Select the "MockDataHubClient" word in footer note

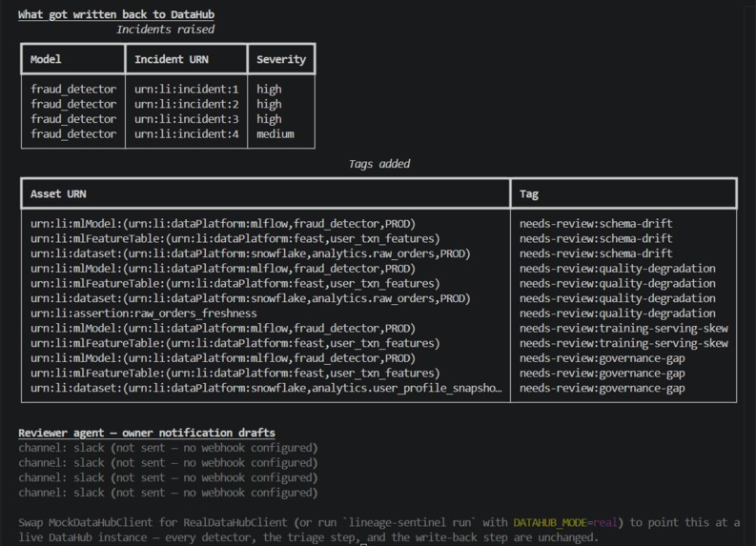coord(100,522)
